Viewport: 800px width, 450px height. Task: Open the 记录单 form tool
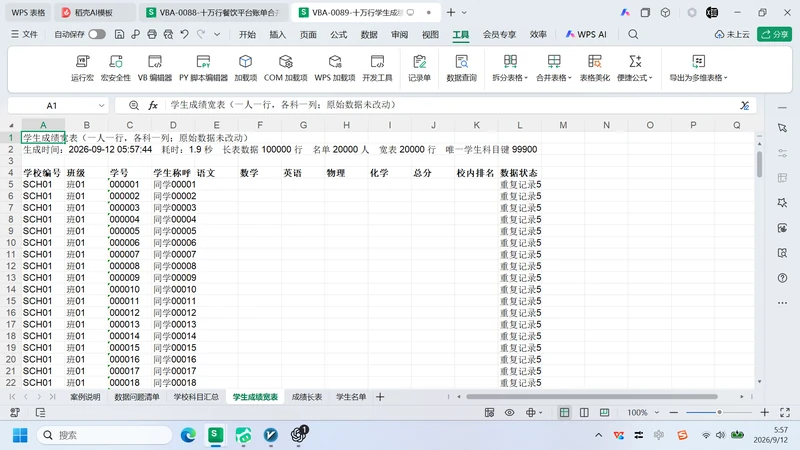click(419, 68)
